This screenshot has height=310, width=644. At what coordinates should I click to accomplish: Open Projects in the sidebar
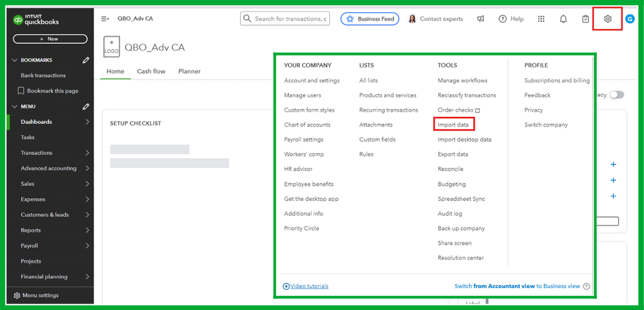[31, 261]
